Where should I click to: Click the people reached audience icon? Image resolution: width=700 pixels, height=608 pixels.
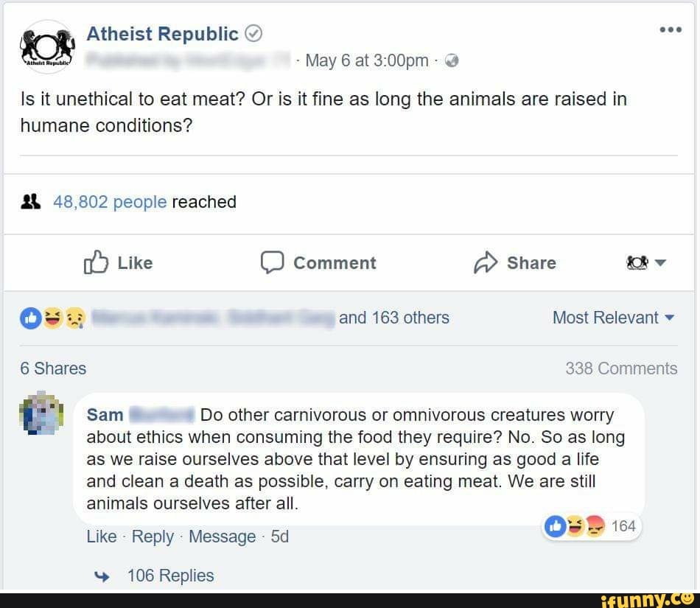click(x=31, y=201)
